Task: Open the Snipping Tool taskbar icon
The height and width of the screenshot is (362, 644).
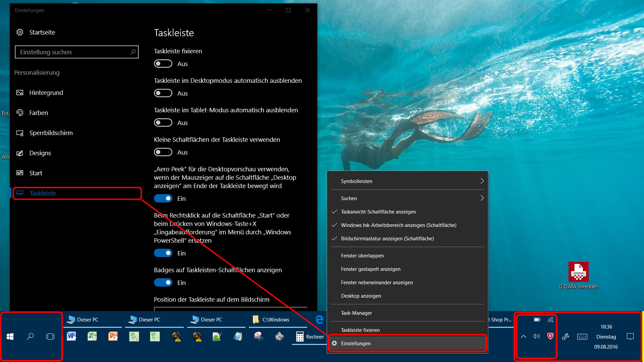Action: [x=259, y=336]
